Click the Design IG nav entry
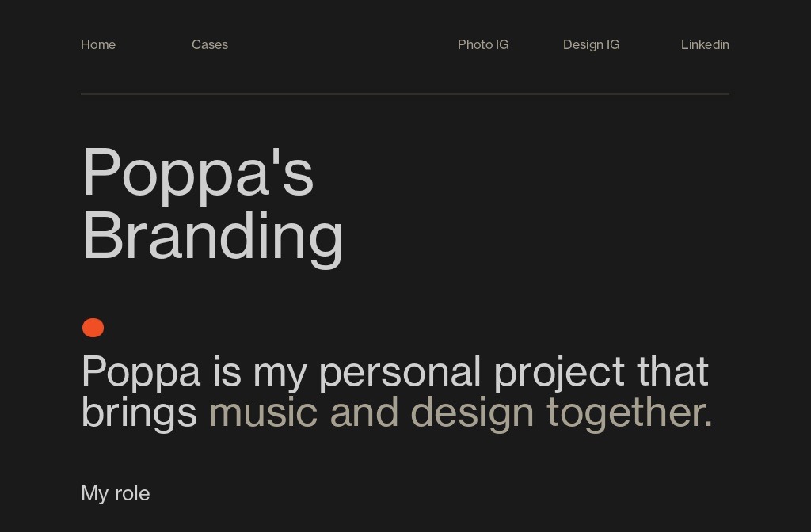 click(591, 45)
